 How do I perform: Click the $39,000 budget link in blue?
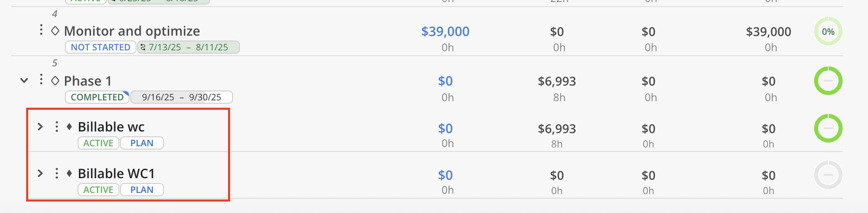tap(445, 32)
